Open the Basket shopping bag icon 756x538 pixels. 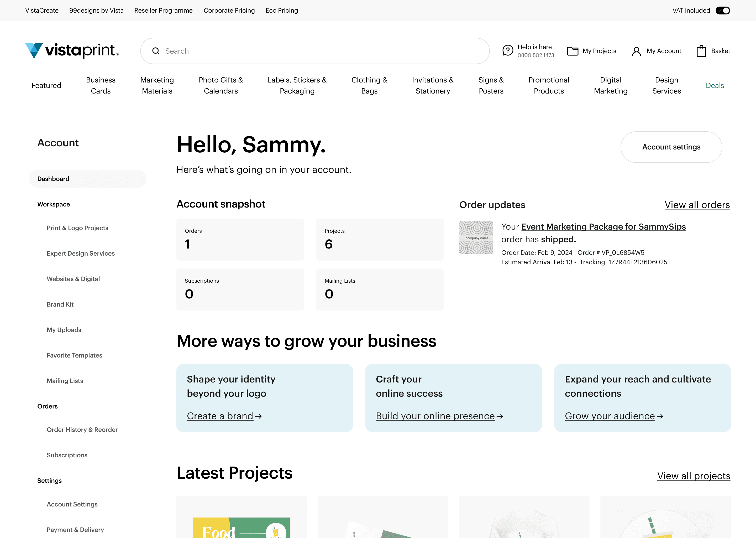pyautogui.click(x=701, y=51)
